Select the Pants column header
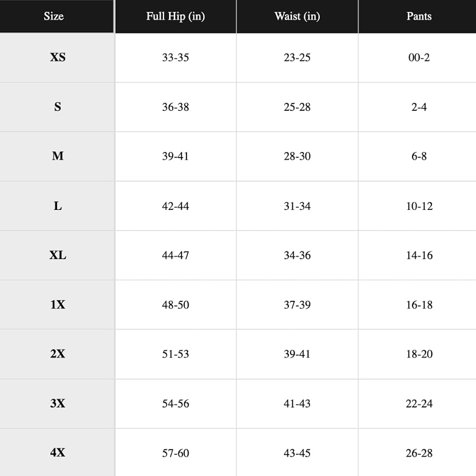The height and width of the screenshot is (476, 476). pos(419,16)
